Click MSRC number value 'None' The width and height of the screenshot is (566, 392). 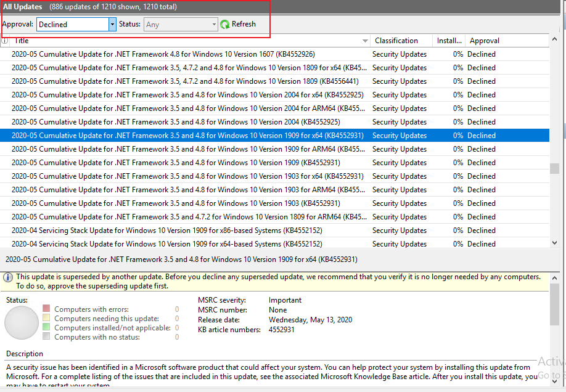tap(277, 310)
